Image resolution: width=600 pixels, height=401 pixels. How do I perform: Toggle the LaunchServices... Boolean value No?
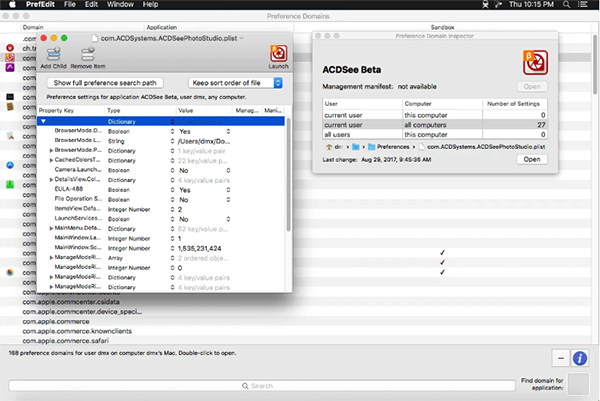point(204,219)
